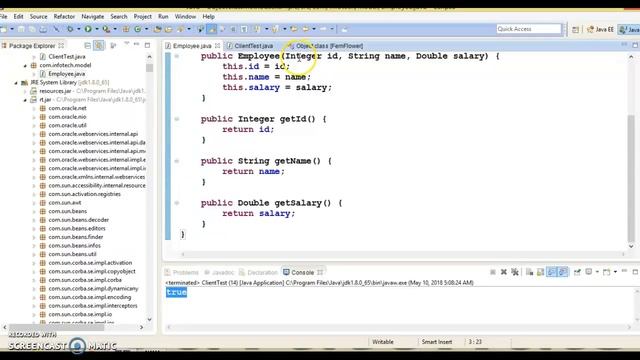
Task: Select the com.oracle.net package
Action: pos(67,108)
